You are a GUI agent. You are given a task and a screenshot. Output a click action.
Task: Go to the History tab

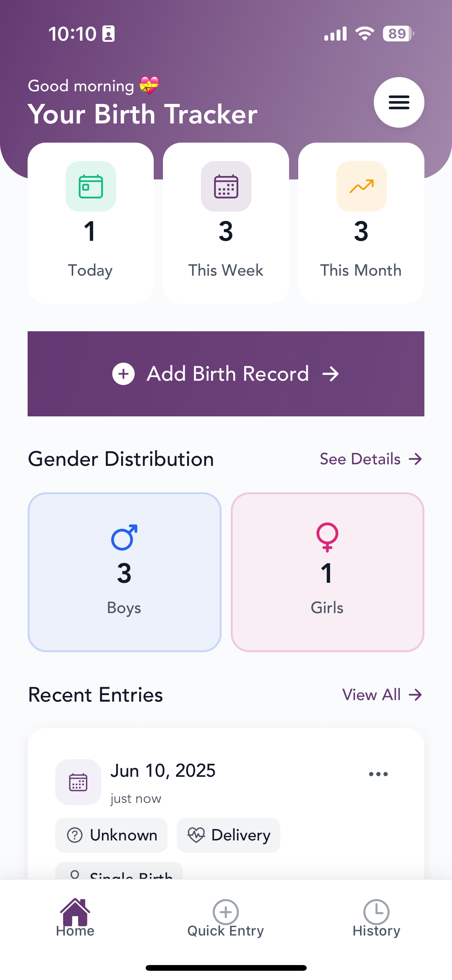pyautogui.click(x=376, y=918)
